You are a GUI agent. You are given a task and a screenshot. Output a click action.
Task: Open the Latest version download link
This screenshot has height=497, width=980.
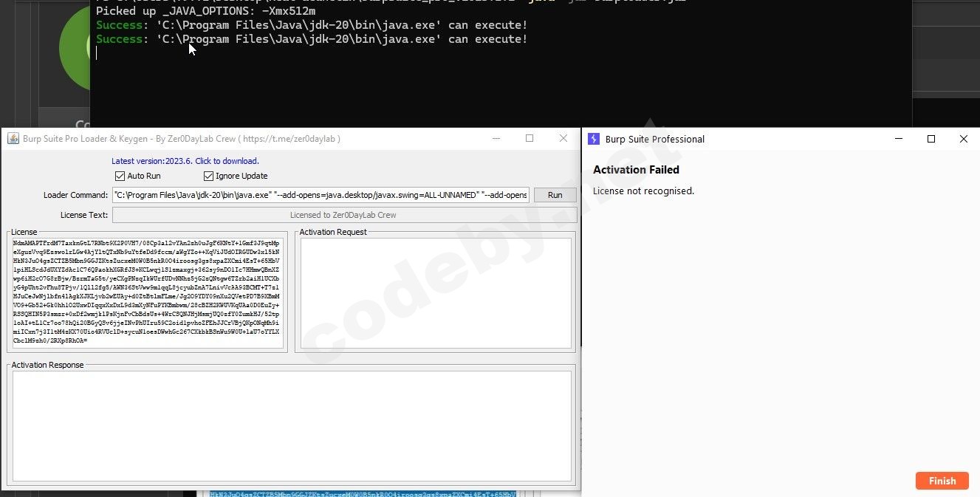185,161
